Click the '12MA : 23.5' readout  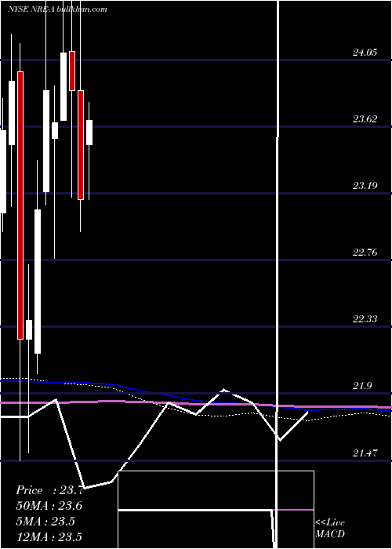49,536
